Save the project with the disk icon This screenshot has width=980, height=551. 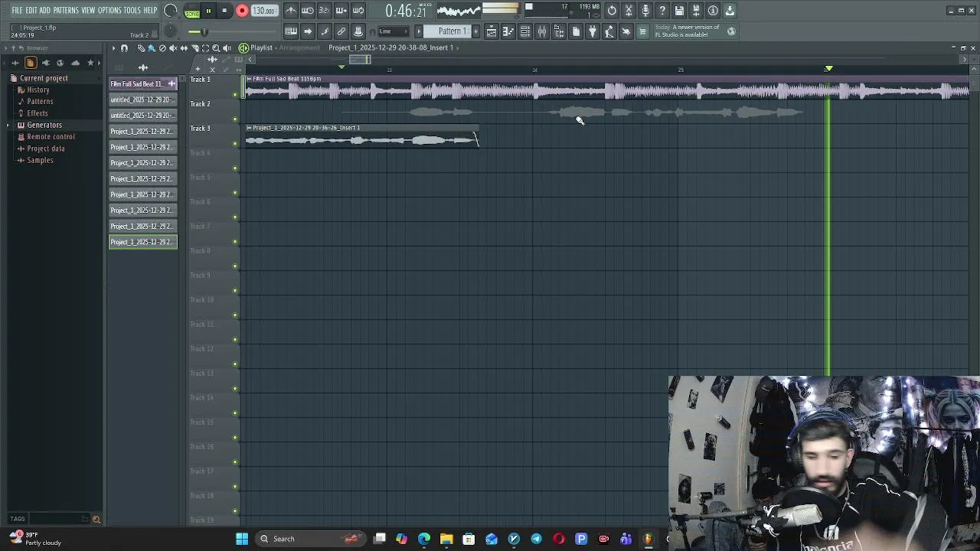(x=679, y=11)
